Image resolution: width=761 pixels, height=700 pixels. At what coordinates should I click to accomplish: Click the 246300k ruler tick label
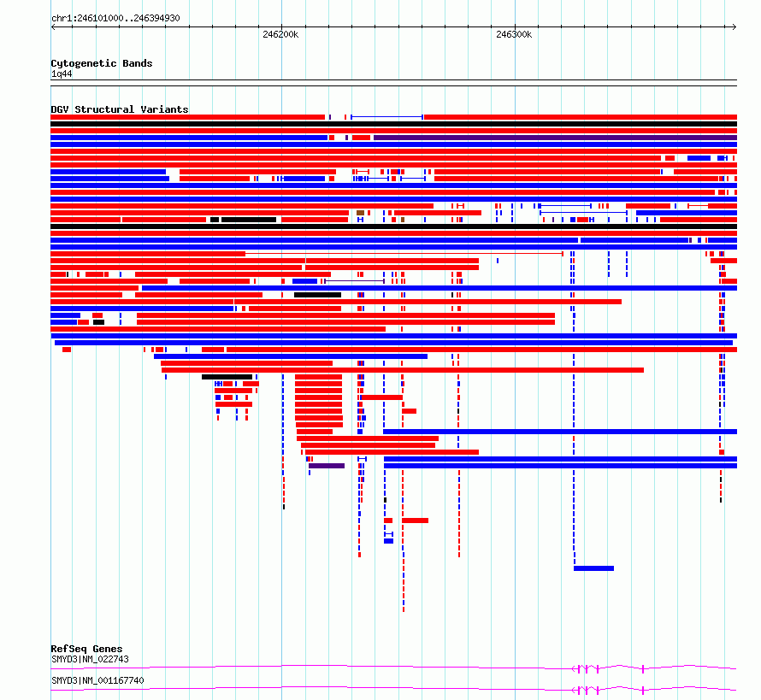click(514, 34)
